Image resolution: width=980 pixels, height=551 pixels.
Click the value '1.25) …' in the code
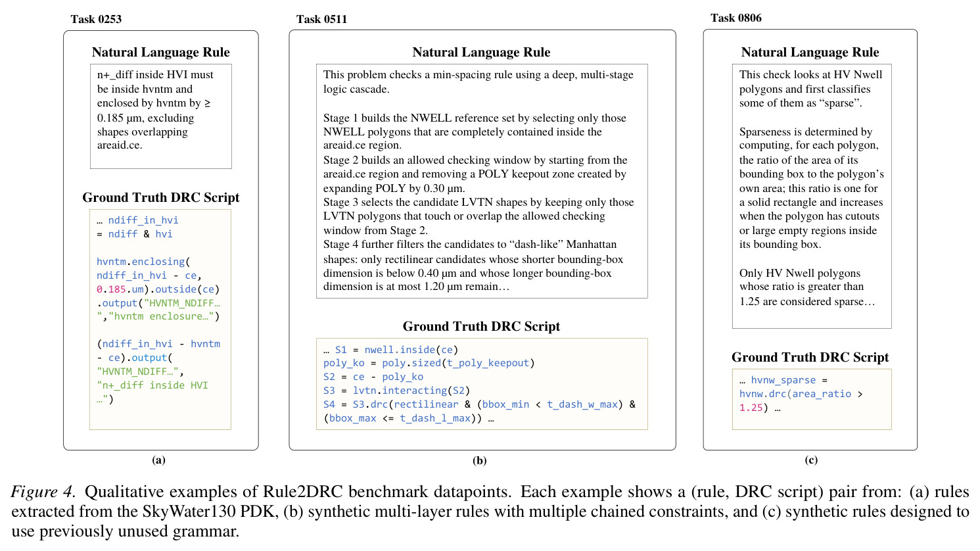(760, 408)
